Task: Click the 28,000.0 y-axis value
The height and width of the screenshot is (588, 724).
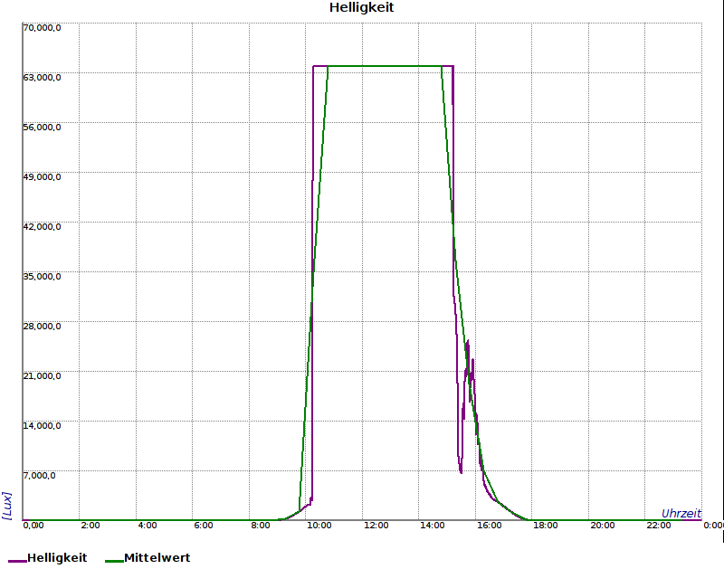Action: (x=42, y=327)
